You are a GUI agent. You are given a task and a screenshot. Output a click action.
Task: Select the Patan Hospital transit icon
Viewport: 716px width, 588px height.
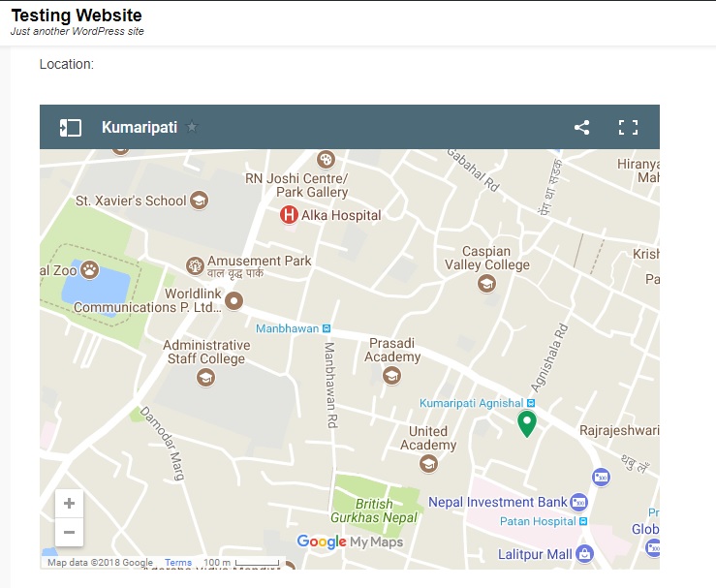(x=583, y=521)
